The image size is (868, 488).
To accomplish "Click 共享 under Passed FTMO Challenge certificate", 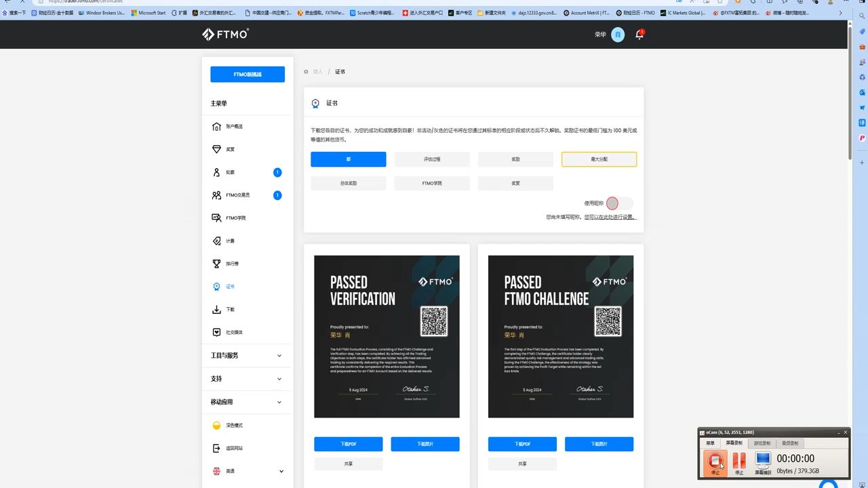I will tap(522, 464).
